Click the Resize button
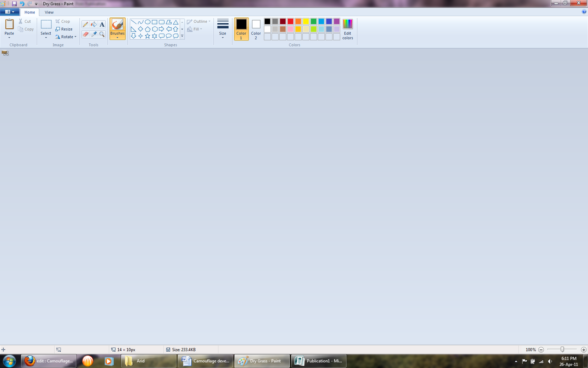The height and width of the screenshot is (368, 588). (64, 29)
